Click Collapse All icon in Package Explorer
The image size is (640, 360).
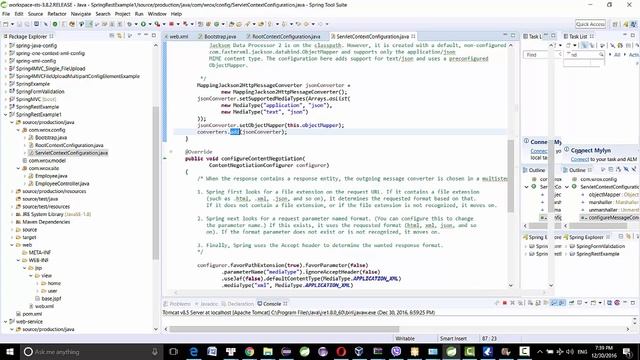coord(112,36)
